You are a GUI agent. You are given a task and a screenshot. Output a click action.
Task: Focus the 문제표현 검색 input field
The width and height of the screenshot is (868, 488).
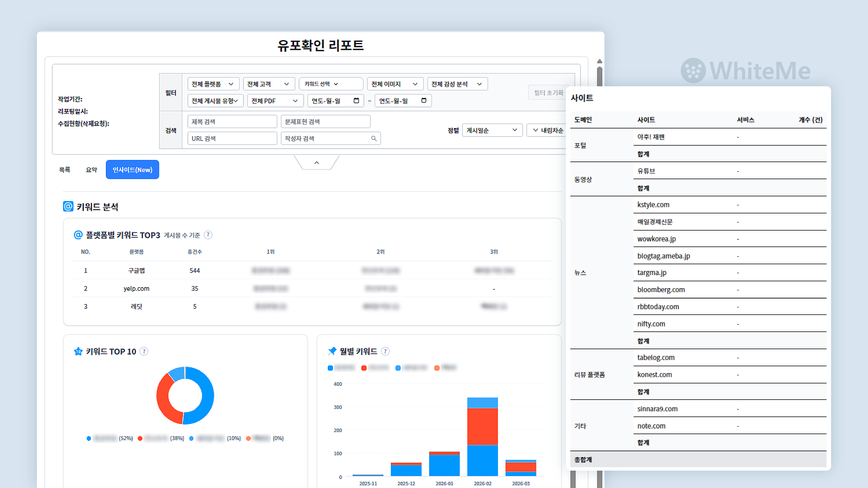coord(325,122)
